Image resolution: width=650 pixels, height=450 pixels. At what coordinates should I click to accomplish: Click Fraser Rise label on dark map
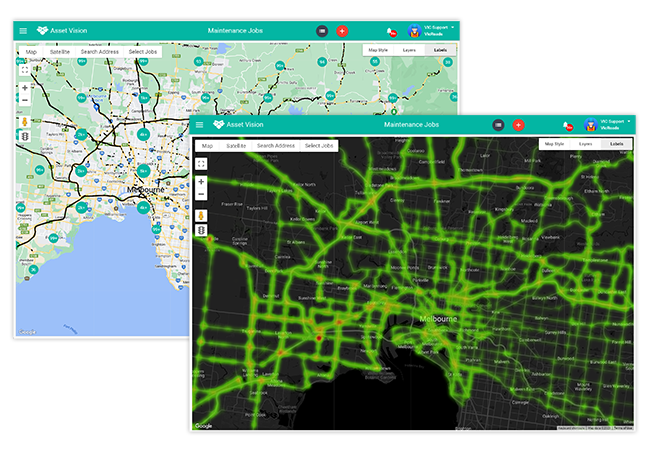pos(232,204)
